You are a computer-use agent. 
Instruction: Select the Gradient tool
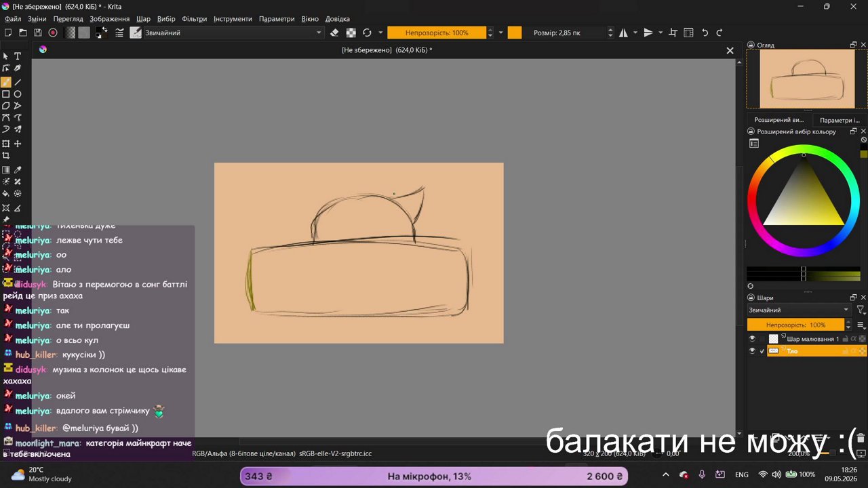(x=6, y=170)
